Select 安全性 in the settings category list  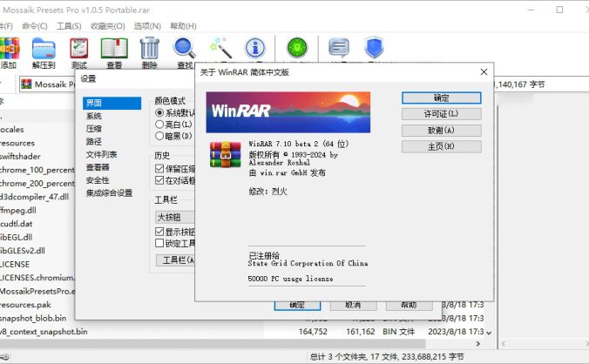[x=98, y=180]
